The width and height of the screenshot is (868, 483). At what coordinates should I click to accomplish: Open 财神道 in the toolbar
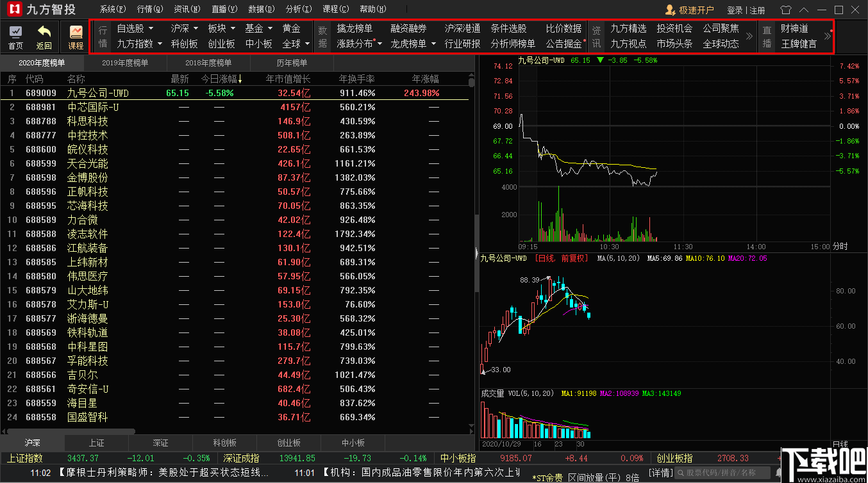[794, 29]
